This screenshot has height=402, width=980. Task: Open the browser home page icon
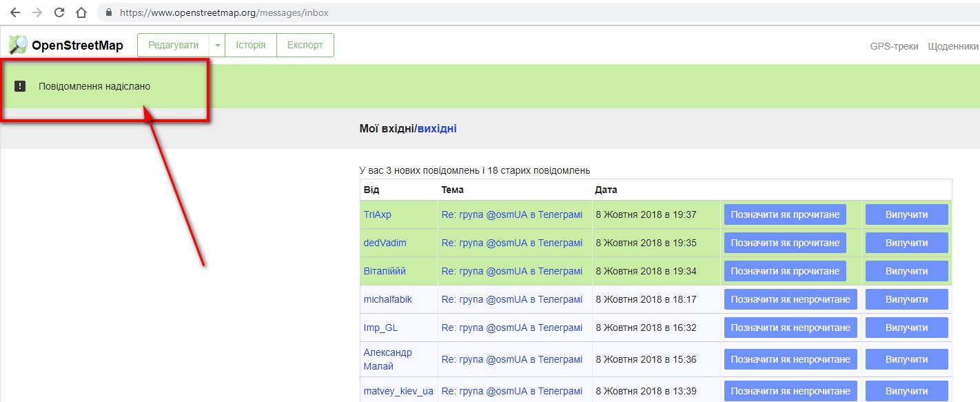(81, 12)
